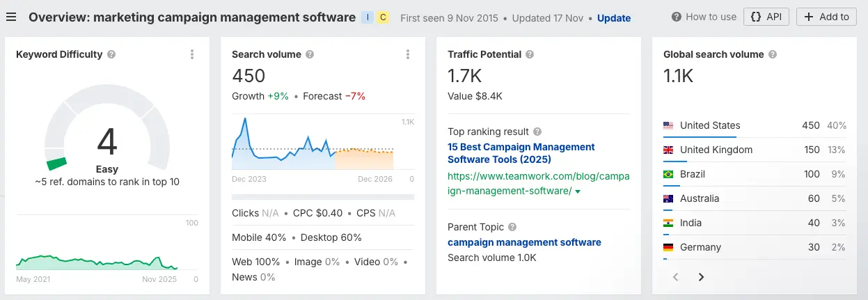Click the Keyword Difficulty history trend chart
This screenshot has width=868, height=300.
97,262
